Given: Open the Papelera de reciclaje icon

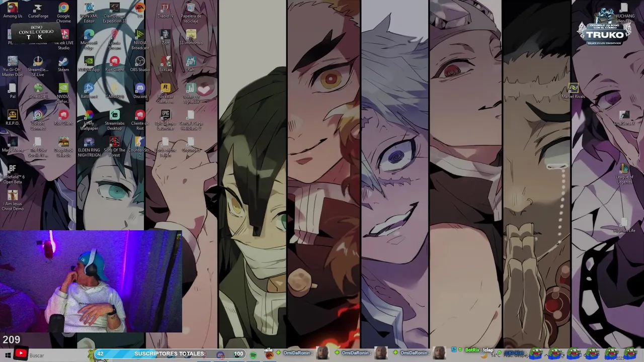Looking at the screenshot, I should click(191, 13).
